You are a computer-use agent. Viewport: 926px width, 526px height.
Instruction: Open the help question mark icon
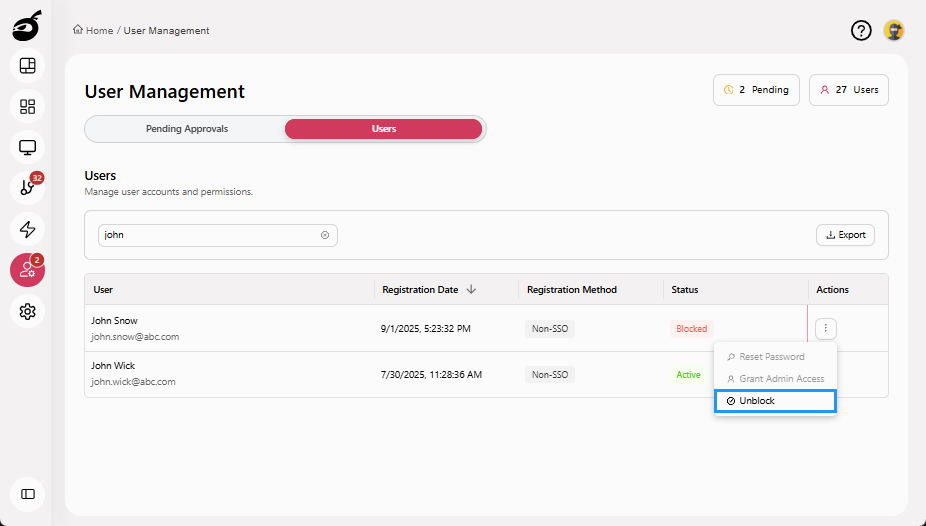click(x=861, y=31)
